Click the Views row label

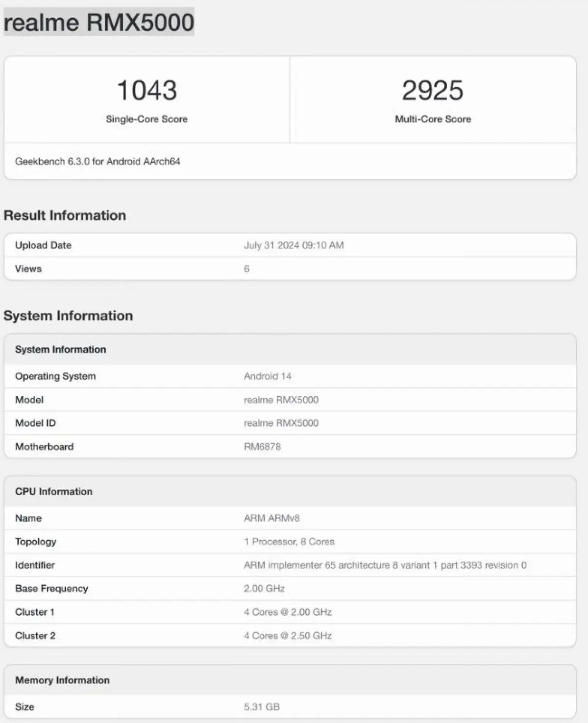coord(28,269)
